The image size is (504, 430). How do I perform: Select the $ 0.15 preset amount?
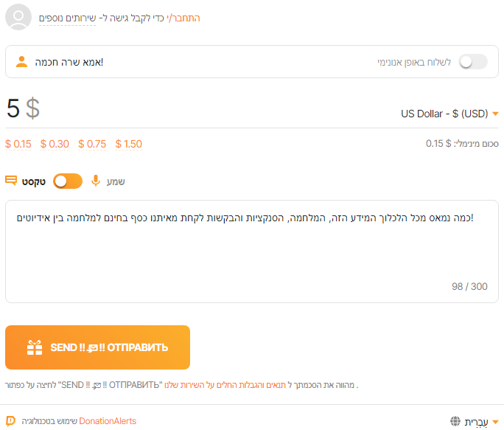coord(18,144)
